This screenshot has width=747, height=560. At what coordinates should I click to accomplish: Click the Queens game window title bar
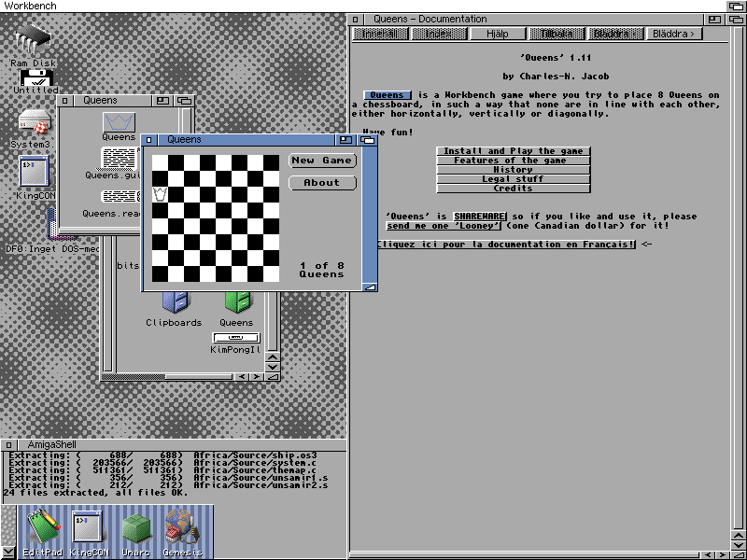click(246, 139)
